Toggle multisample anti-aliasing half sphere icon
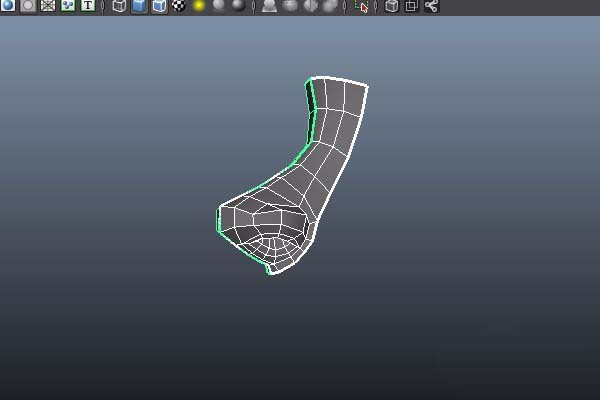Viewport: 600px width, 400px height. pyautogui.click(x=310, y=5)
